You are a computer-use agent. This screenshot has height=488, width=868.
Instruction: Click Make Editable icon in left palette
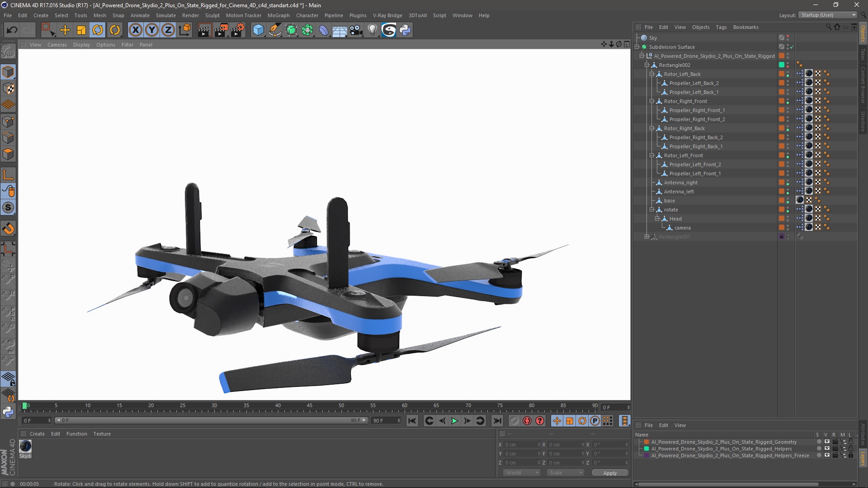[x=8, y=52]
